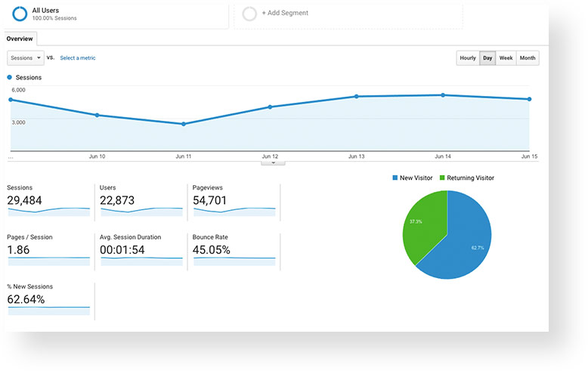
Task: Click the Select a metric link
Action: (78, 58)
